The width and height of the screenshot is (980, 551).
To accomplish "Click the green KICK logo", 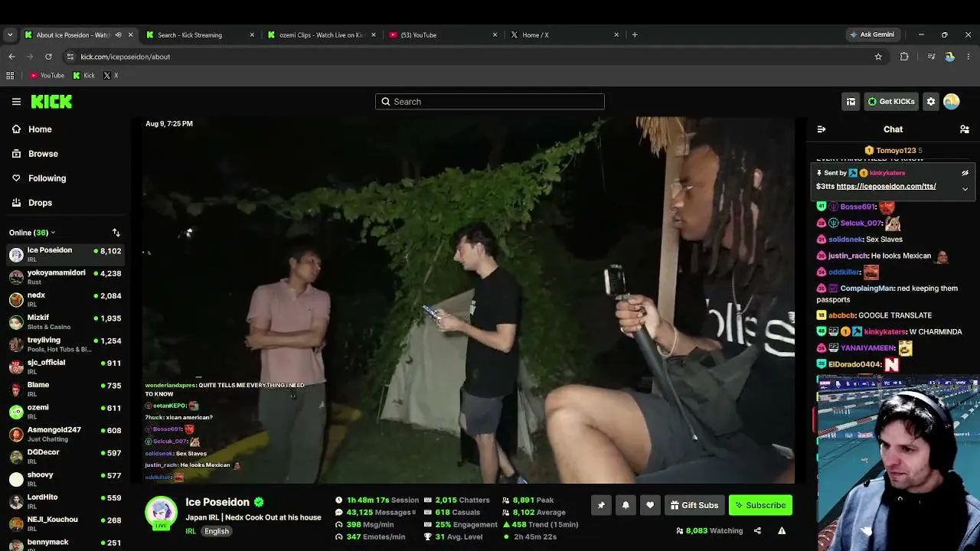I will [x=51, y=101].
